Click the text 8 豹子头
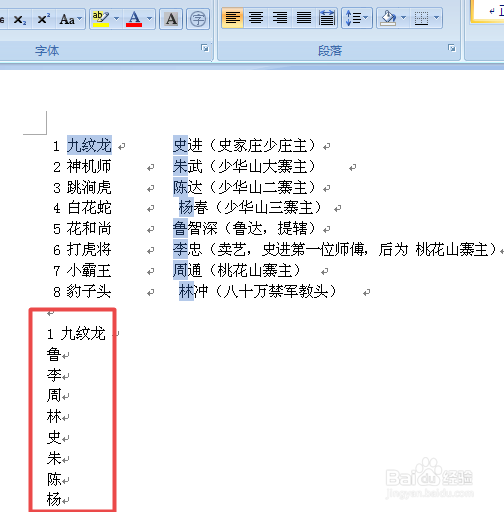Viewport: 504px width, 512px height. pos(82,292)
